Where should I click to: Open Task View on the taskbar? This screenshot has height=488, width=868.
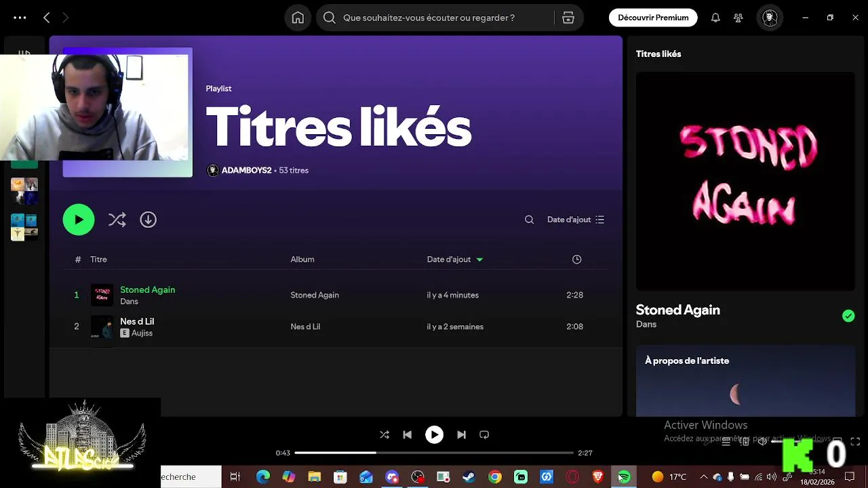point(235,477)
